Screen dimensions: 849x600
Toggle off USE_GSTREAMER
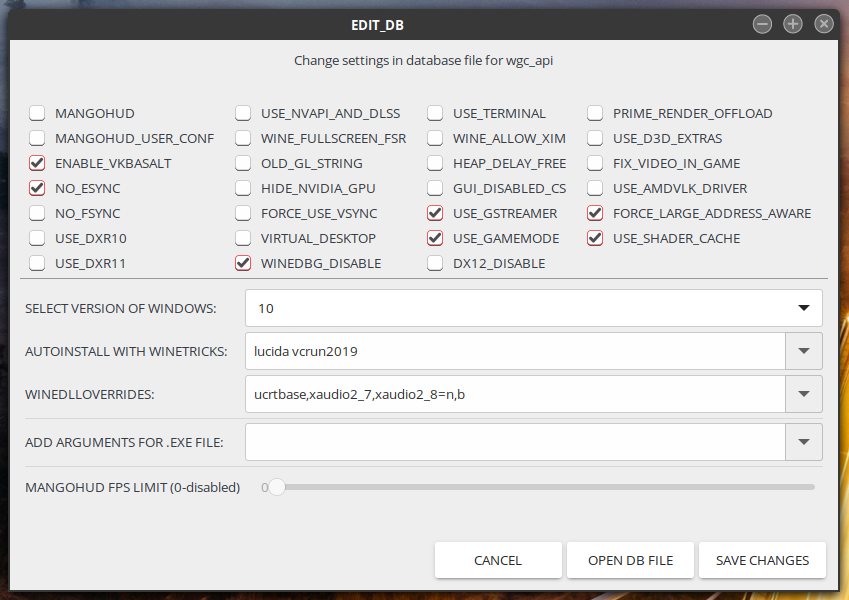point(435,214)
